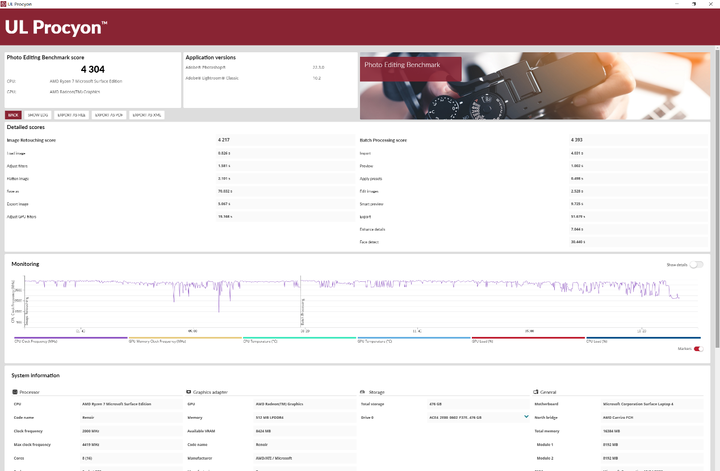The image size is (720, 471).
Task: Toggle CPU Load dark blue legend line
Action: click(x=642, y=338)
